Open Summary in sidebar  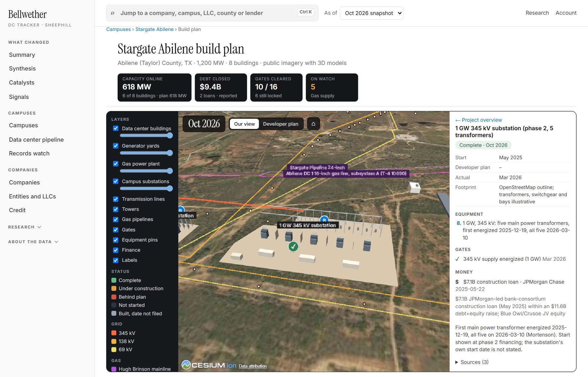coord(22,55)
